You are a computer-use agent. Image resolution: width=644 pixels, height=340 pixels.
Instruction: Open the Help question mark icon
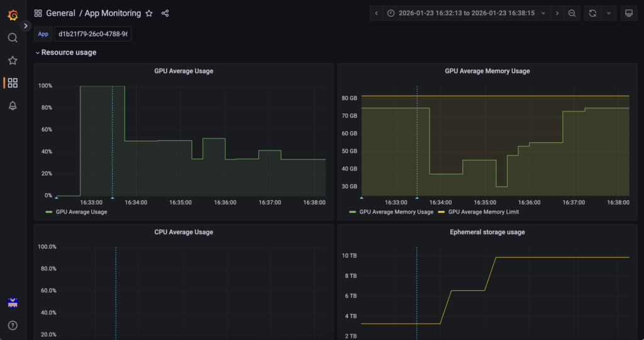(x=13, y=326)
